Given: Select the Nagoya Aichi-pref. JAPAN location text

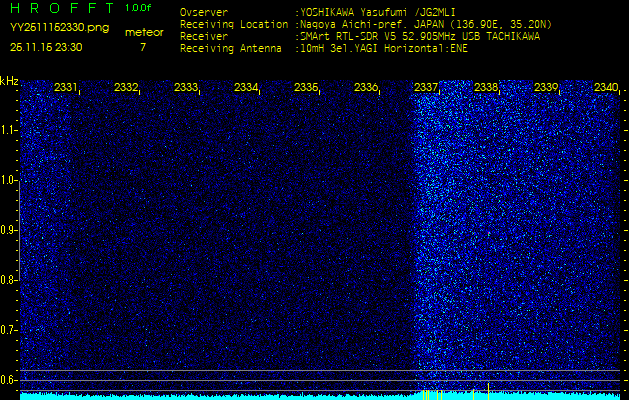Looking at the screenshot, I should coord(426,24).
